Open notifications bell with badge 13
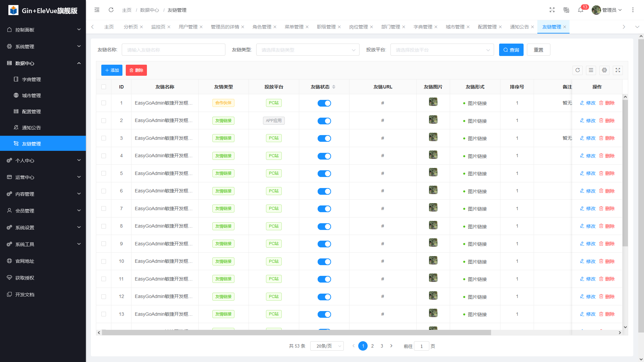 pos(581,10)
